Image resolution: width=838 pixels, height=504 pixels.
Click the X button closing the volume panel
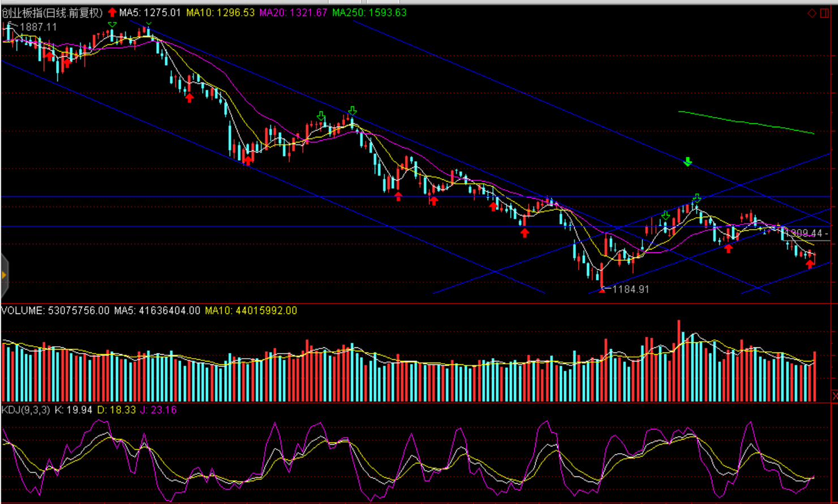point(834,396)
